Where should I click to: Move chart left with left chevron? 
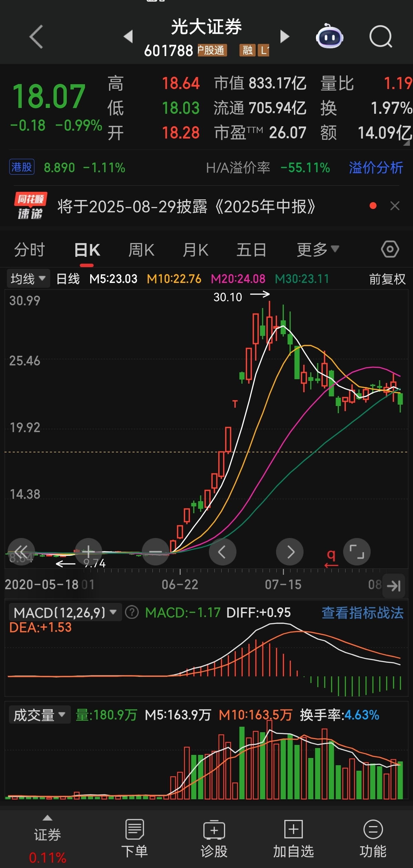click(223, 552)
